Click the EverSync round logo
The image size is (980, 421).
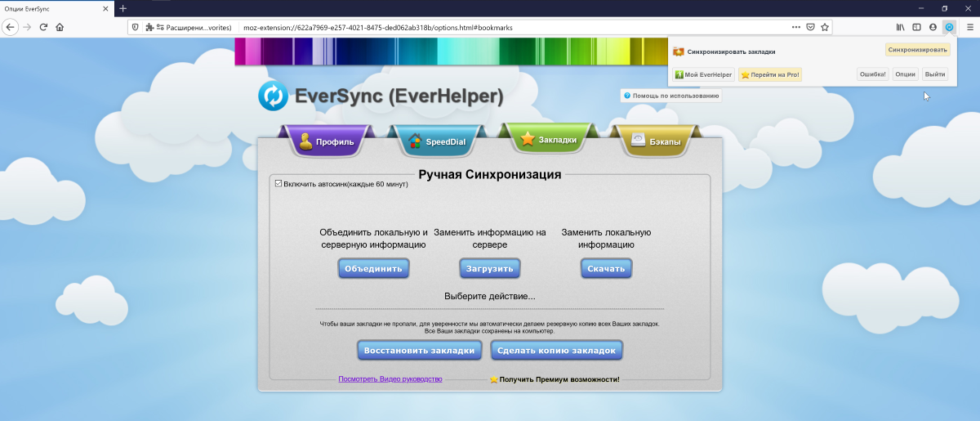click(273, 96)
